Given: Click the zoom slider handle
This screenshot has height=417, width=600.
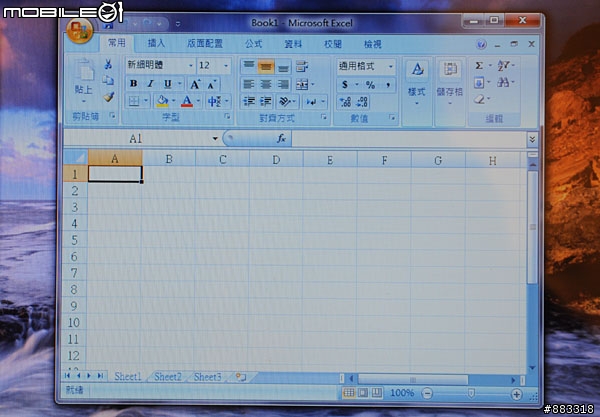Looking at the screenshot, I should (x=471, y=393).
